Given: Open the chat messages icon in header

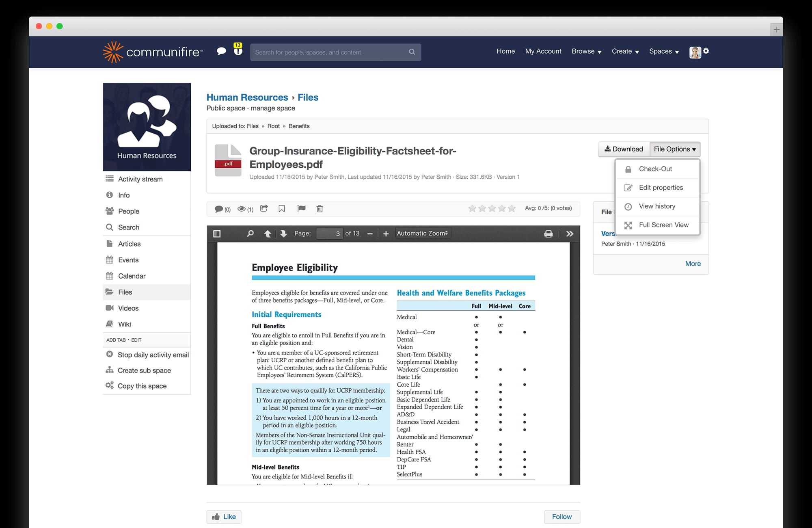Looking at the screenshot, I should (x=221, y=51).
